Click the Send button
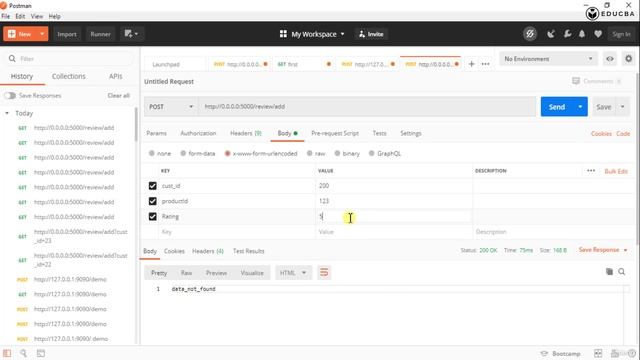 (557, 107)
